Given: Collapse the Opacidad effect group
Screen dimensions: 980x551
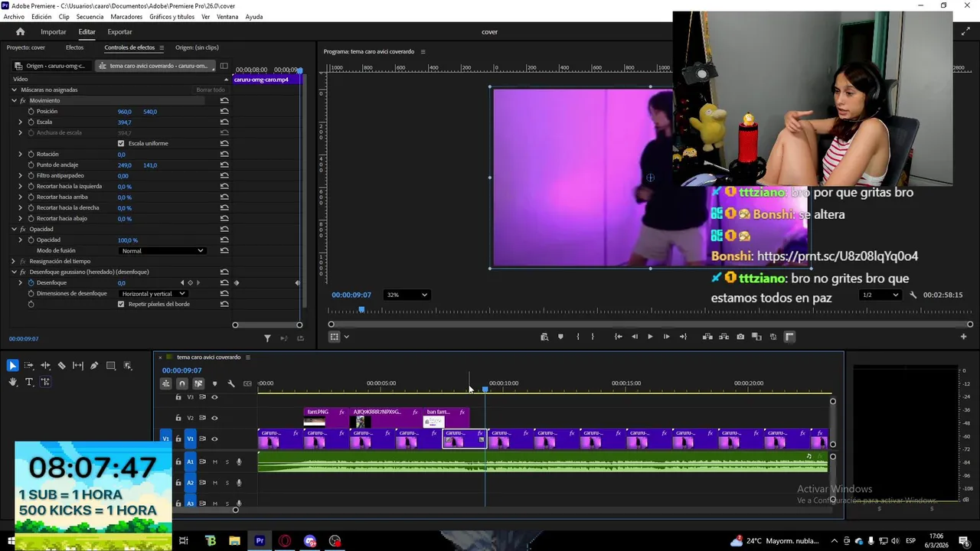Looking at the screenshot, I should (x=14, y=230).
